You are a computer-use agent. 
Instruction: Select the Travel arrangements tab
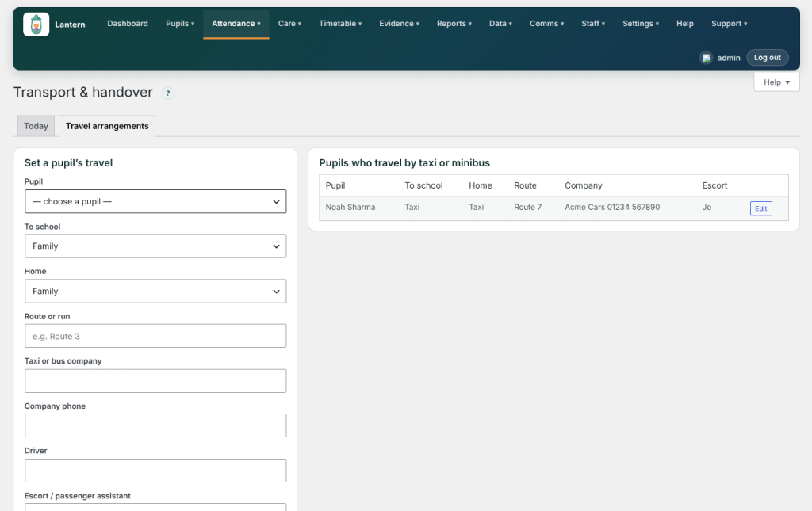[x=107, y=126]
